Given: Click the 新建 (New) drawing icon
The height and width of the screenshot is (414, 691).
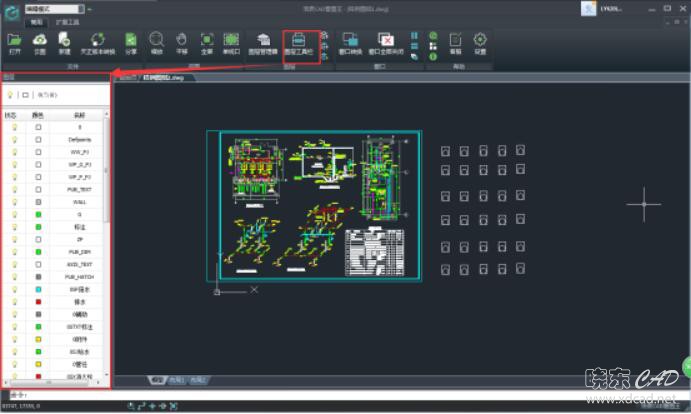Looking at the screenshot, I should (x=64, y=42).
